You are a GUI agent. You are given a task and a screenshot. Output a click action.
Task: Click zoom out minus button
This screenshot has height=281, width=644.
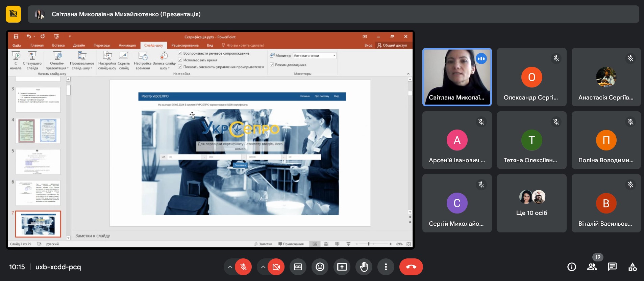pos(356,244)
